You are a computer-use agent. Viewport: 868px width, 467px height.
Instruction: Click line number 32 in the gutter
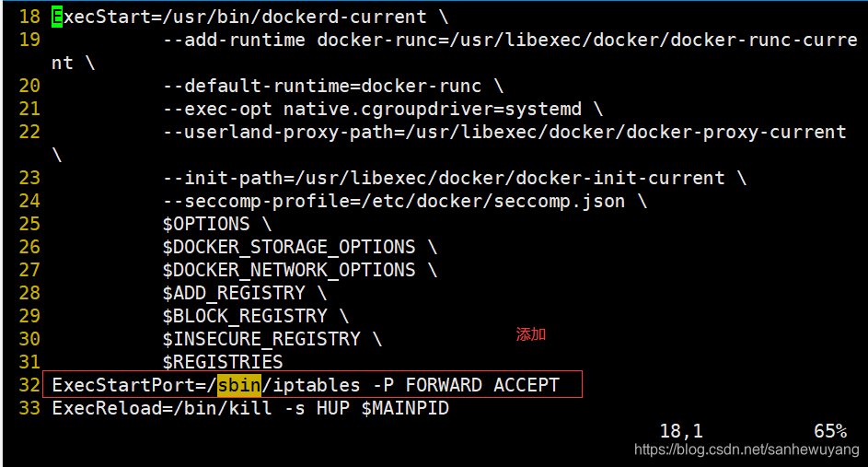[29, 384]
